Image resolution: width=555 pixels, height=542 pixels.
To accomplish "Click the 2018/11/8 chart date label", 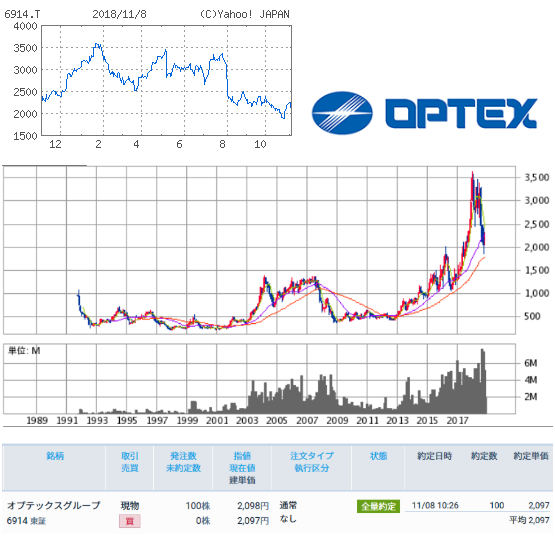I will (119, 14).
